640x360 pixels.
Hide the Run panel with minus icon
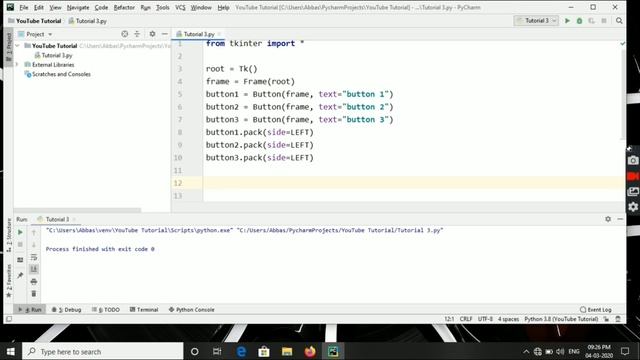(620, 219)
